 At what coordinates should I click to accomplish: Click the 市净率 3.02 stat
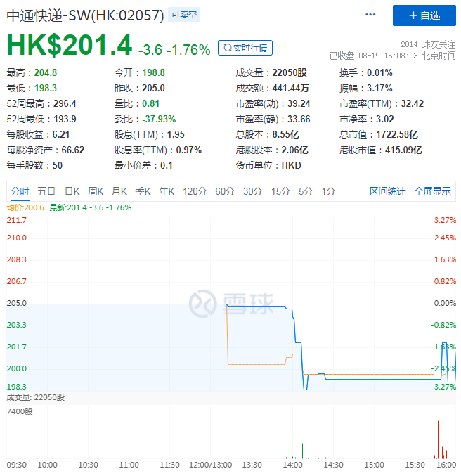[x=367, y=120]
